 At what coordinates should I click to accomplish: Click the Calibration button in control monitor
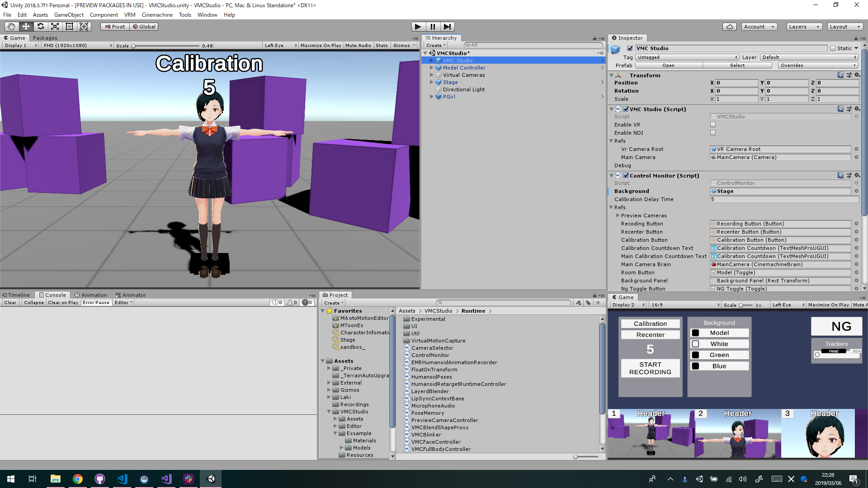point(650,324)
